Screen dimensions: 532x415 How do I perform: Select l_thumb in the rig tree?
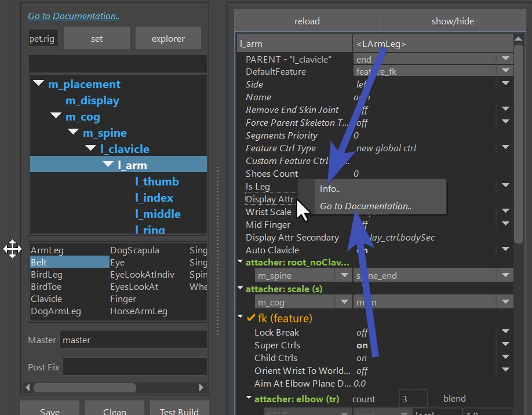click(156, 181)
